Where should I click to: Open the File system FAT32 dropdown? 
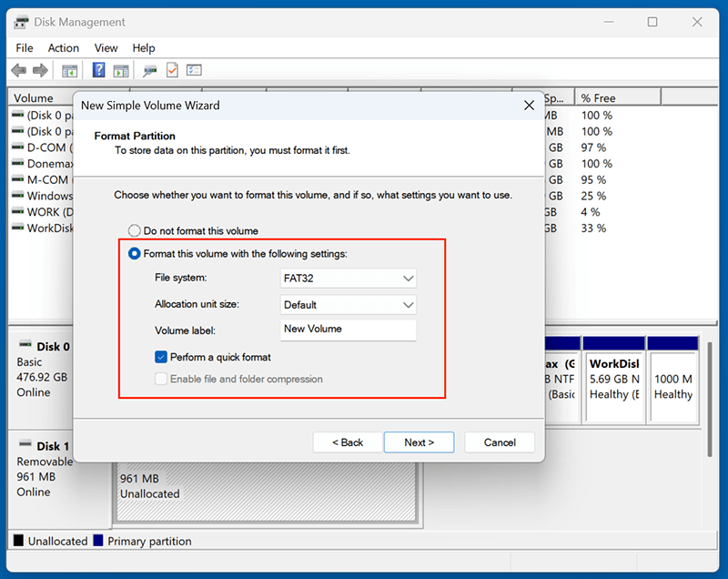(349, 279)
